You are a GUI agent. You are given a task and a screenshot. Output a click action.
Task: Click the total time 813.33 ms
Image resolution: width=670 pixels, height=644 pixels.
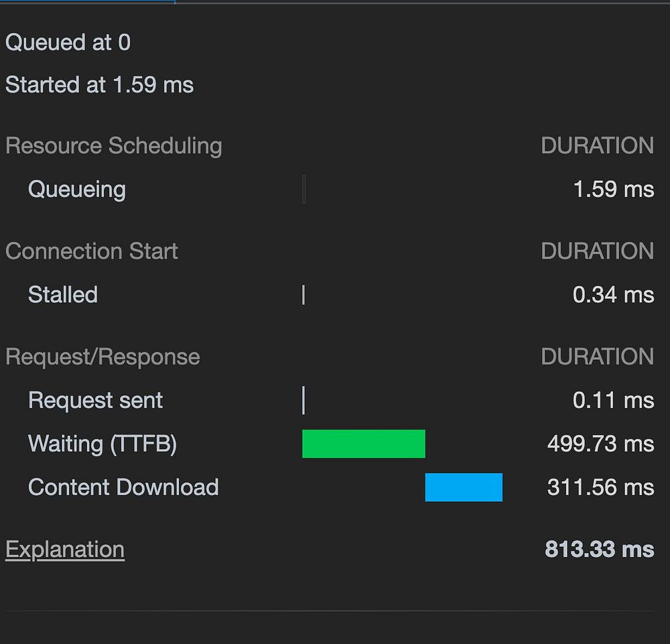[599, 550]
